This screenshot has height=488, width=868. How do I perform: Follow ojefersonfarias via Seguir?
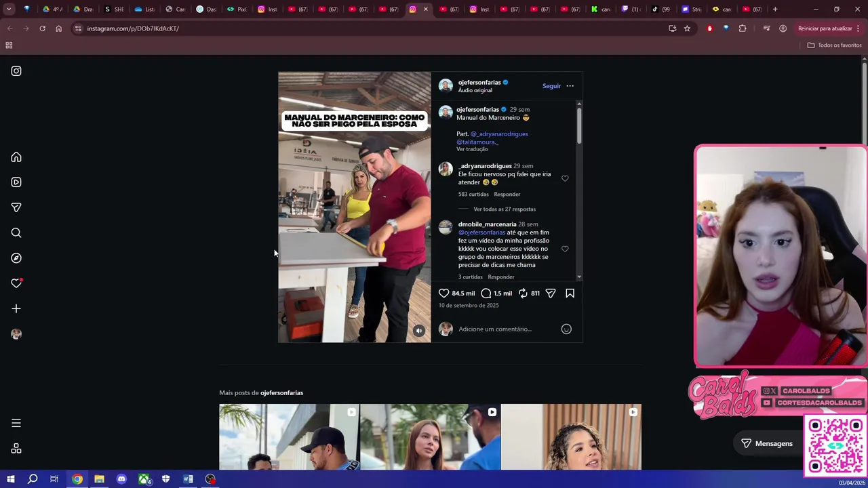[551, 86]
